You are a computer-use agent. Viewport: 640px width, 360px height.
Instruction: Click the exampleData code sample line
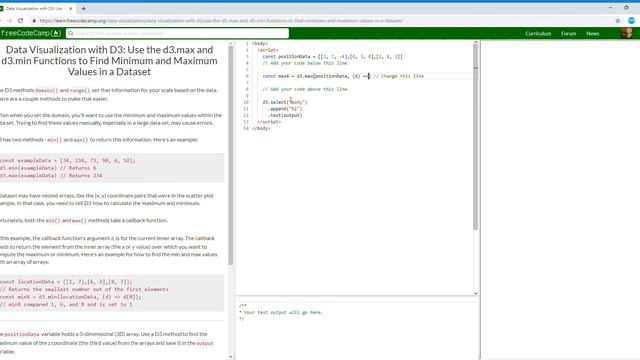[67, 160]
